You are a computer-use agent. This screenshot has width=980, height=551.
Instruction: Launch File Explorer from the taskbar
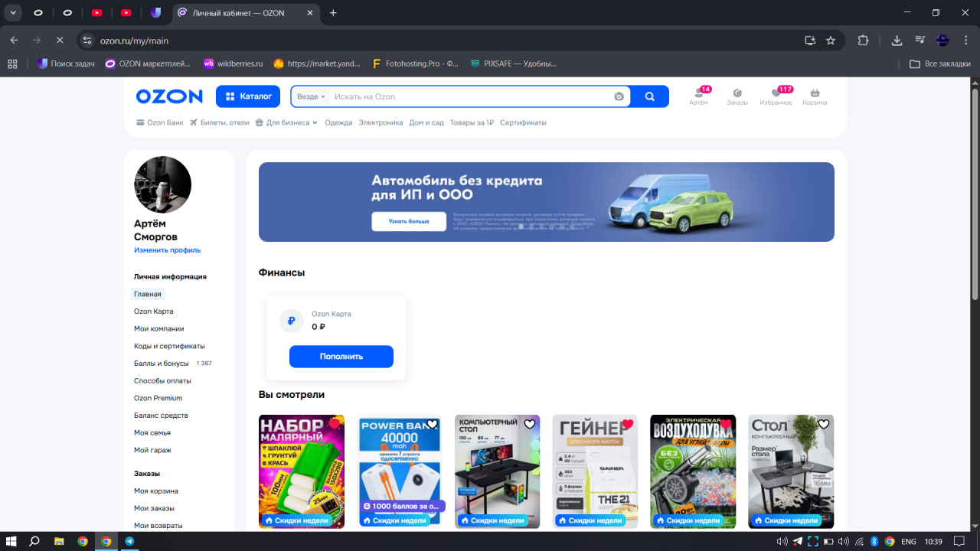[x=59, y=541]
